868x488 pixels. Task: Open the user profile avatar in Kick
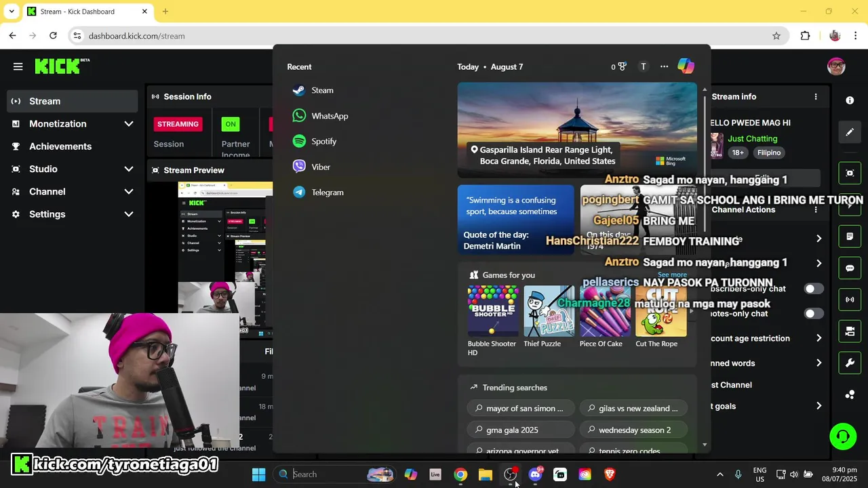tap(836, 66)
